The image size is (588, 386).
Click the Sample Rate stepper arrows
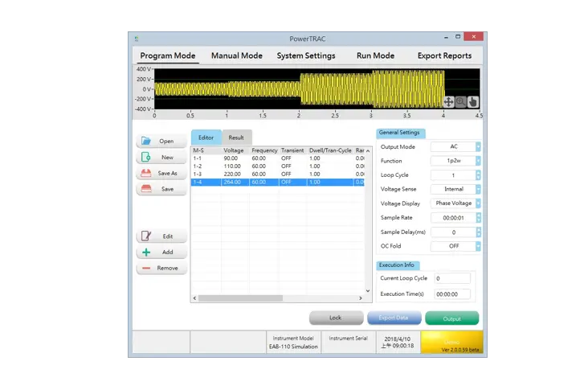[478, 218]
